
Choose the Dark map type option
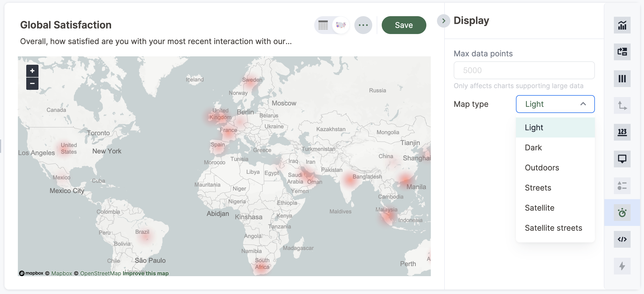(x=555, y=148)
